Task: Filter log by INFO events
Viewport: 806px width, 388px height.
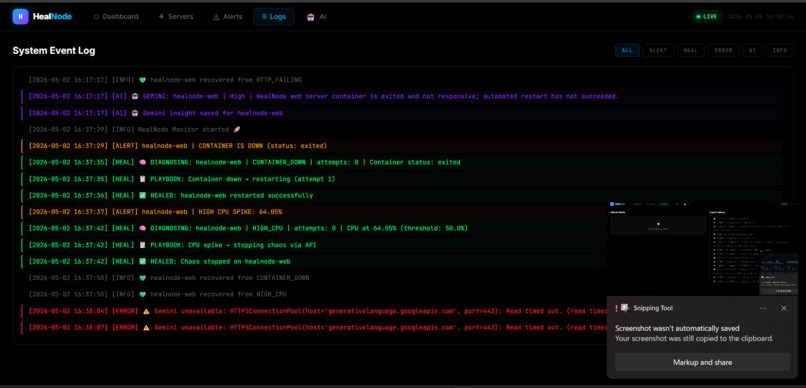Action: click(x=780, y=50)
